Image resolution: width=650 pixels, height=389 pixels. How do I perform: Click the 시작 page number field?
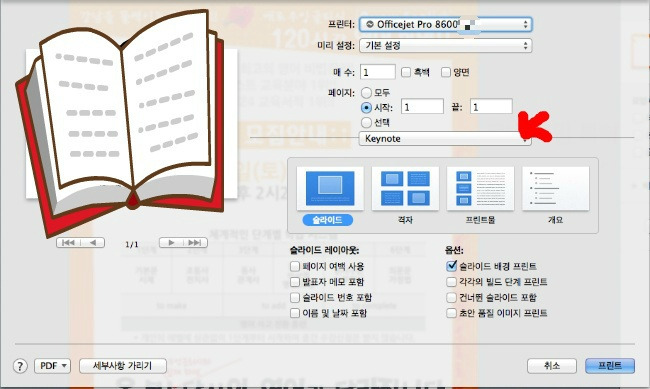422,107
